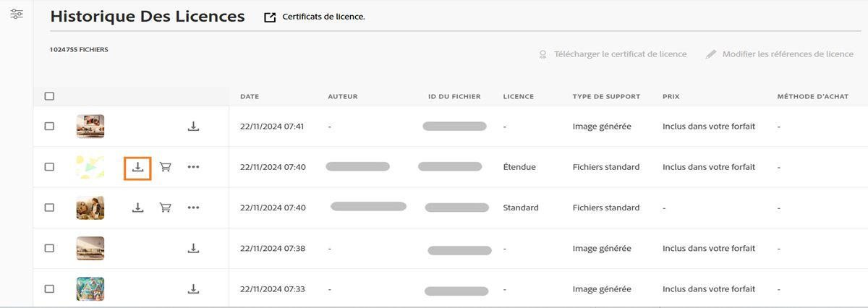Open more options for Étendue license row
Viewport: 868px width, 308px height.
tap(193, 167)
